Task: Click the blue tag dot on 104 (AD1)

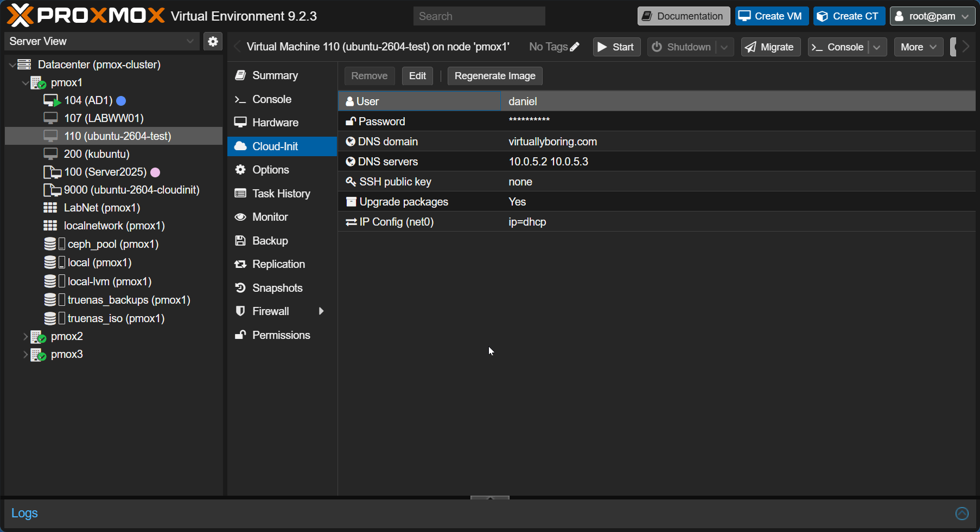Action: (x=122, y=100)
